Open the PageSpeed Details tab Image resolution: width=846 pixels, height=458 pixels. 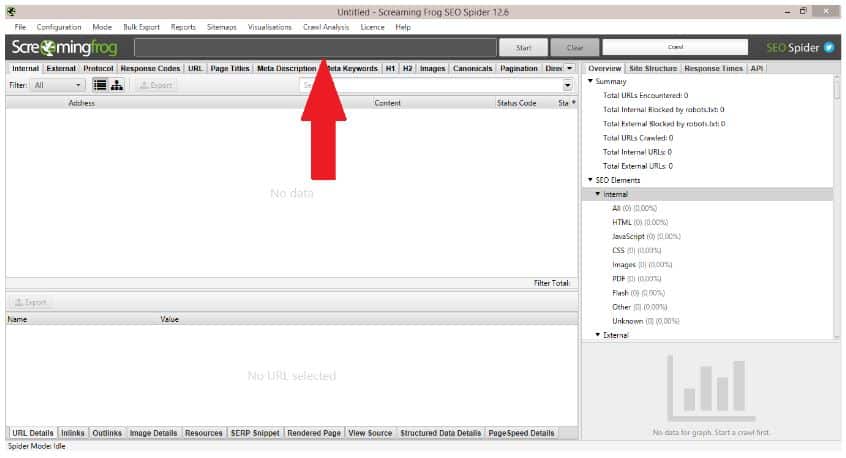click(521, 433)
